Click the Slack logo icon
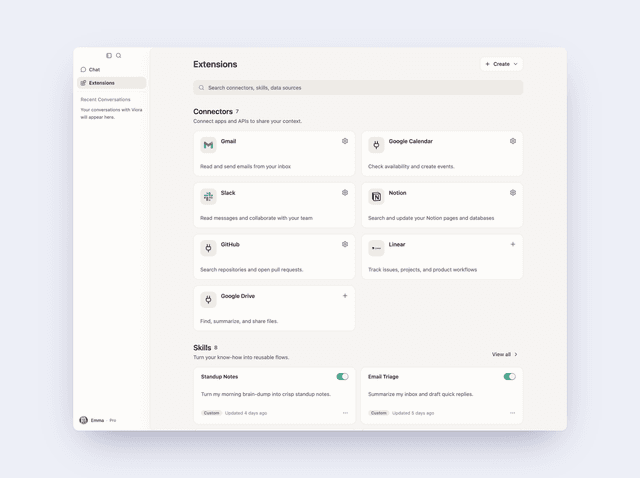 click(x=208, y=196)
